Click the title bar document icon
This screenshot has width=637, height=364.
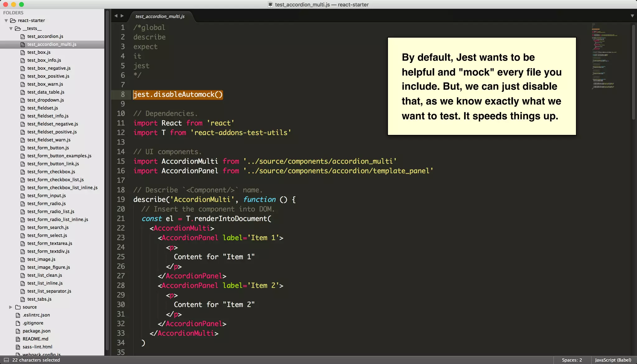click(270, 4)
